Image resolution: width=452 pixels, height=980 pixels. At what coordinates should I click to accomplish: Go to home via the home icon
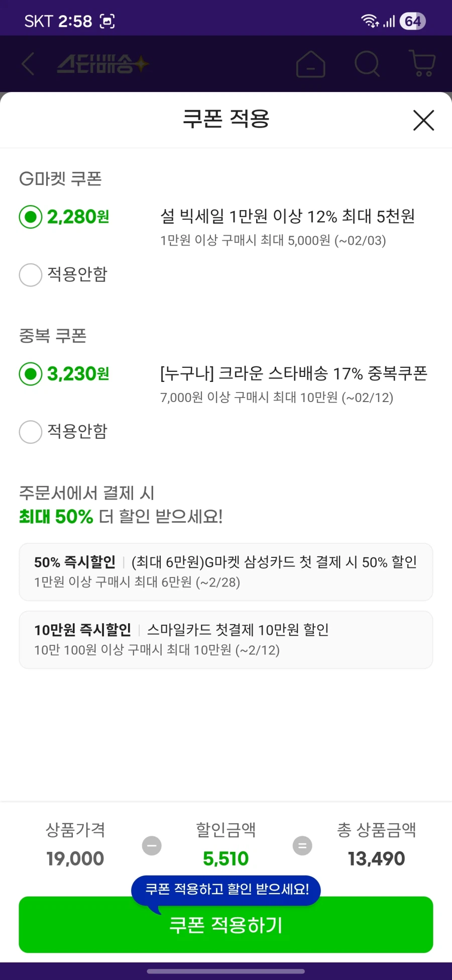click(x=311, y=64)
